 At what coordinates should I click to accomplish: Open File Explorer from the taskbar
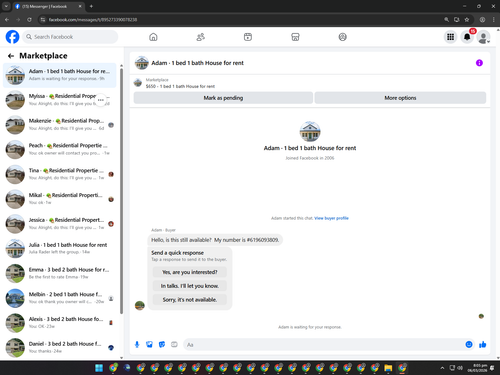click(388, 368)
